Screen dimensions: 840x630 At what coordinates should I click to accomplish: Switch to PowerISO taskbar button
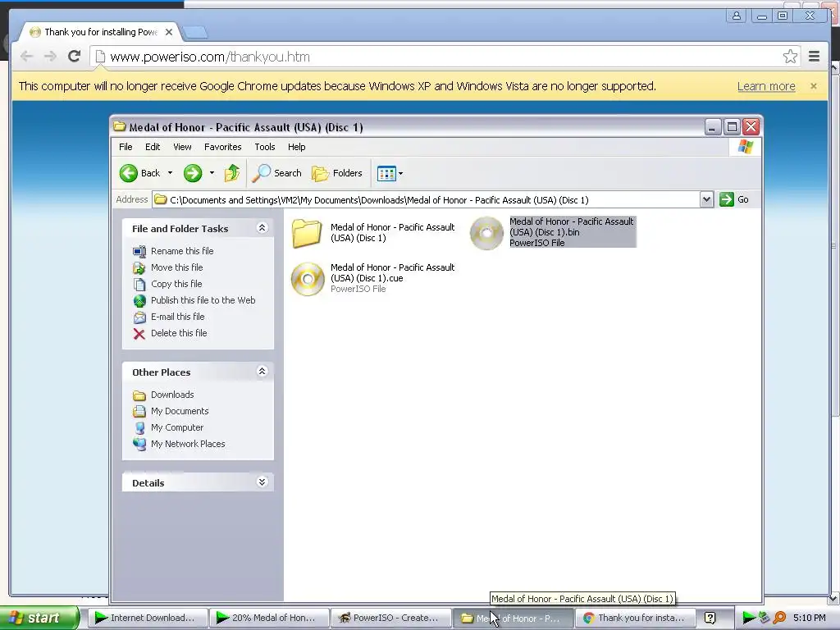pos(391,619)
